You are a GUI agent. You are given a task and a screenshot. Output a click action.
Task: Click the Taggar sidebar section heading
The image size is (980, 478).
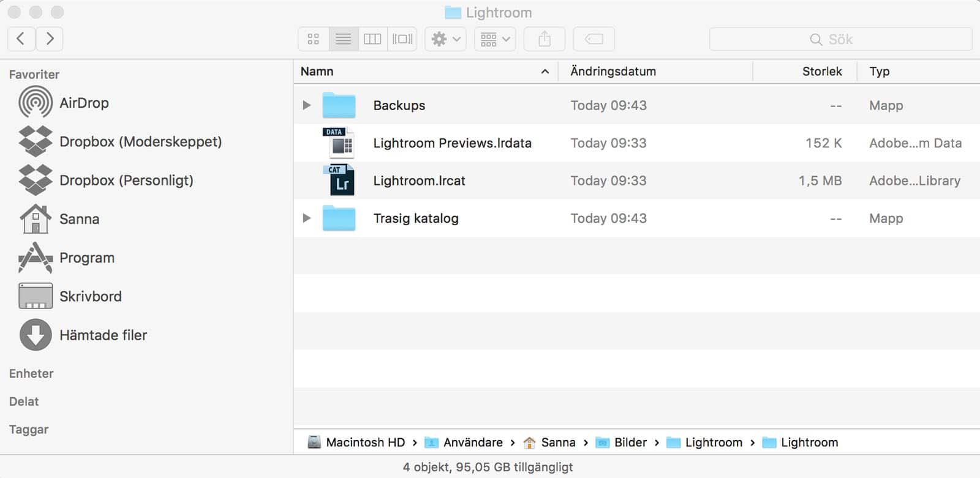point(29,430)
